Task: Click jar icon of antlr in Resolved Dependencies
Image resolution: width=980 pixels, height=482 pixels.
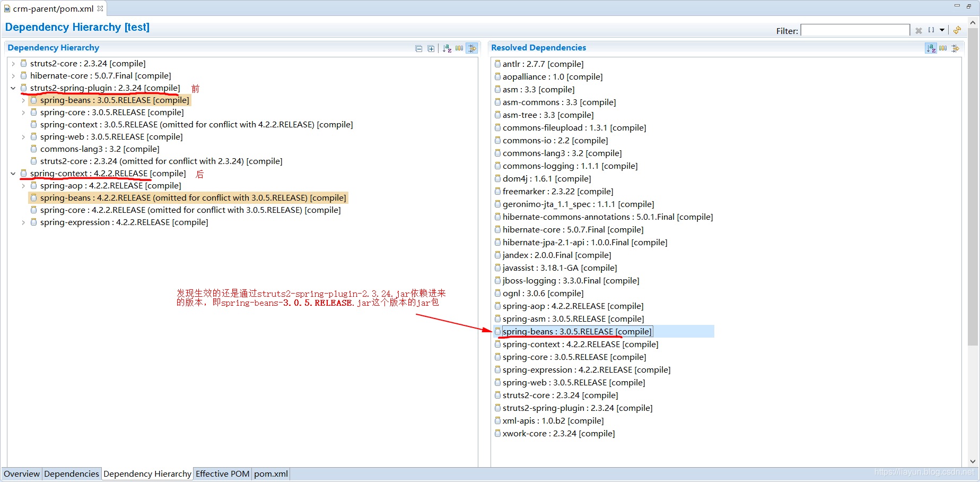Action: [497, 64]
